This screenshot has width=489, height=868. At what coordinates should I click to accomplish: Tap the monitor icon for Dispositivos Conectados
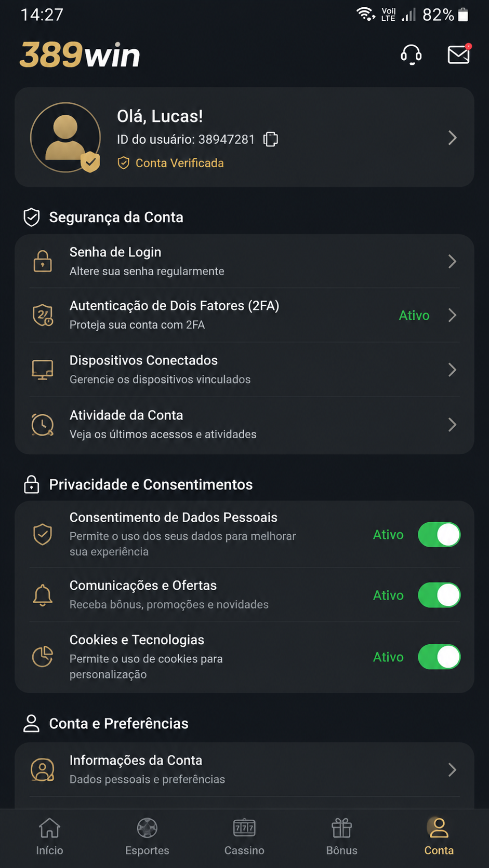(x=43, y=370)
